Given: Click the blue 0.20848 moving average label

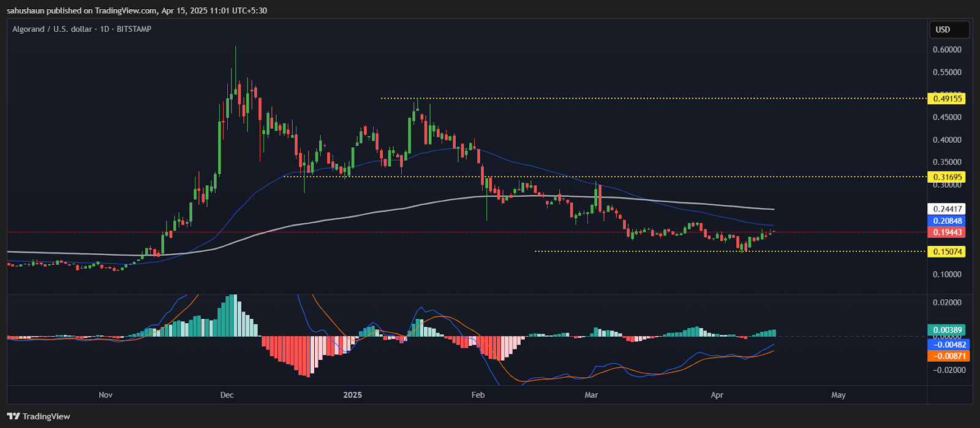Looking at the screenshot, I should coord(946,221).
